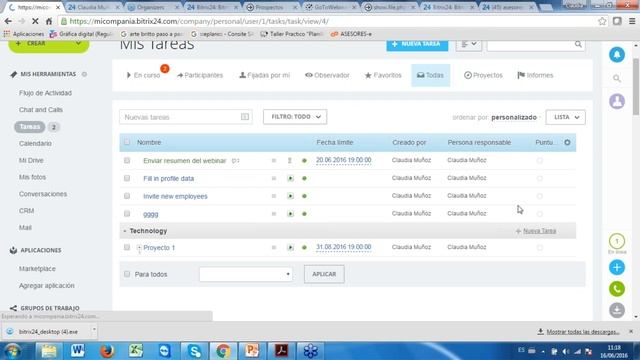Viewport: 640px width, 360px height.
Task: Check 'Proyecto 1' task checkbox
Action: (127, 247)
